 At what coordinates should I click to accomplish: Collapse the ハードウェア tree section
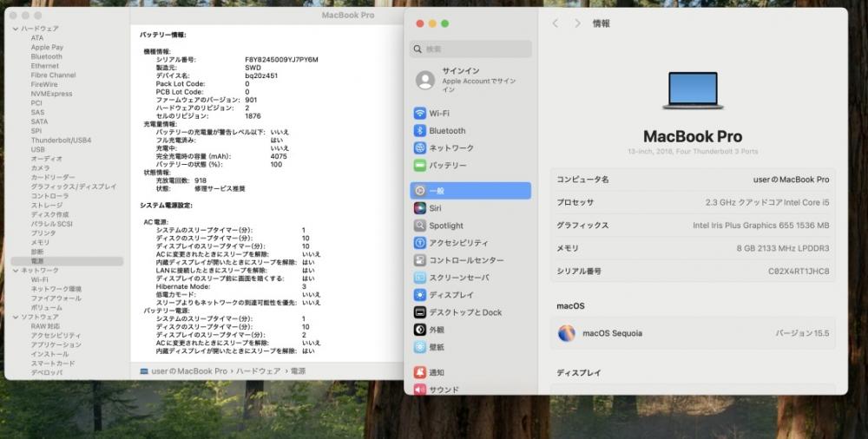point(16,29)
